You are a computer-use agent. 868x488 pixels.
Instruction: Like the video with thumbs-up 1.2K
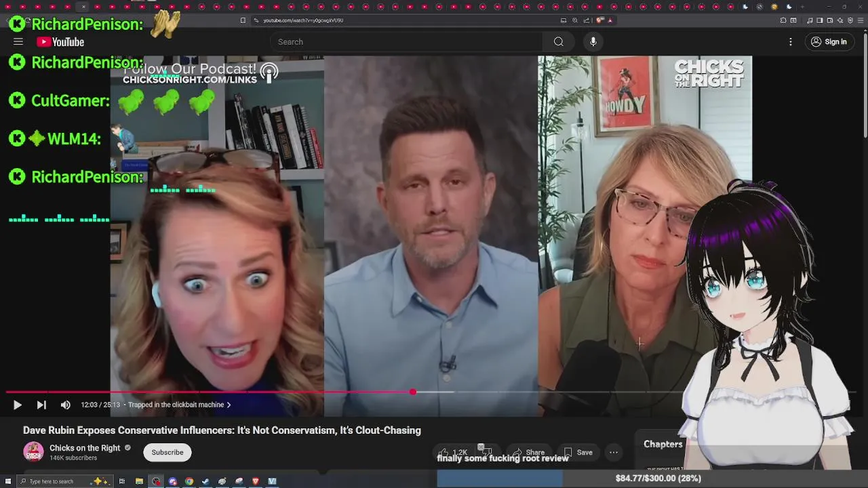point(453,452)
